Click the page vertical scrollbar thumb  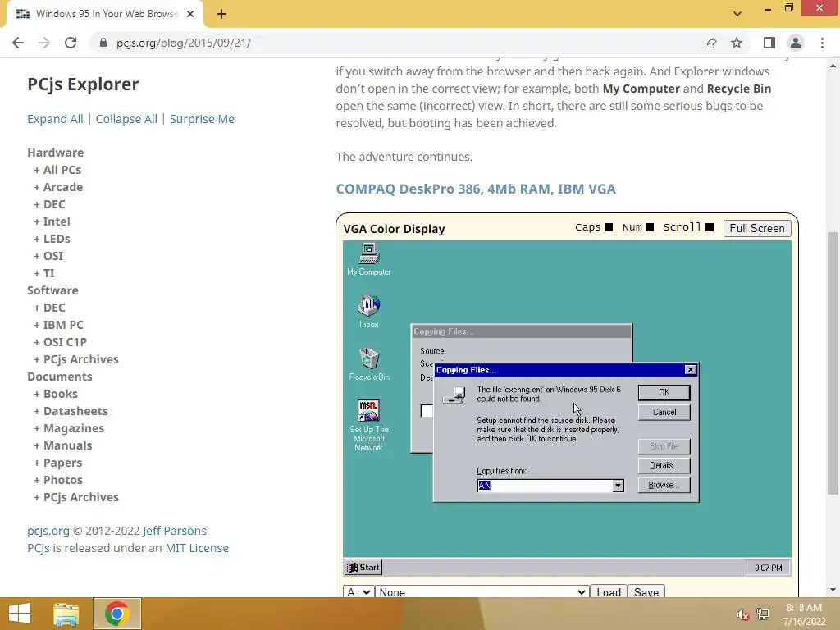point(833,363)
